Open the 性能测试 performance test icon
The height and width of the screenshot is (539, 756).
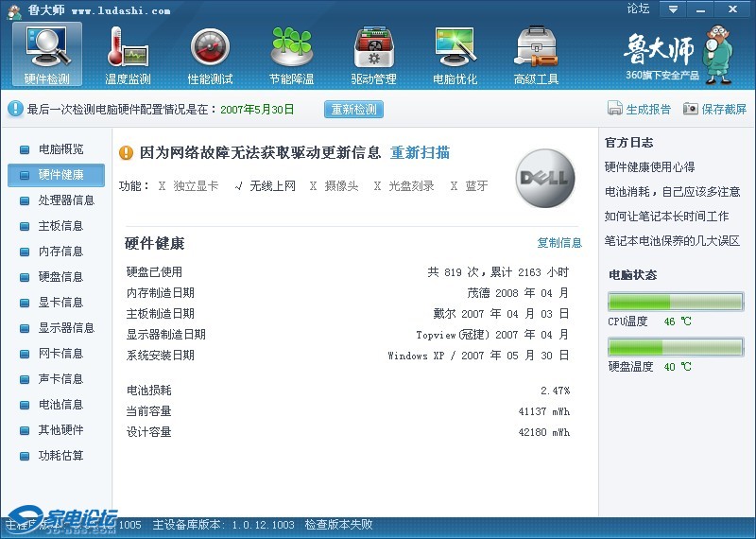pos(210,55)
